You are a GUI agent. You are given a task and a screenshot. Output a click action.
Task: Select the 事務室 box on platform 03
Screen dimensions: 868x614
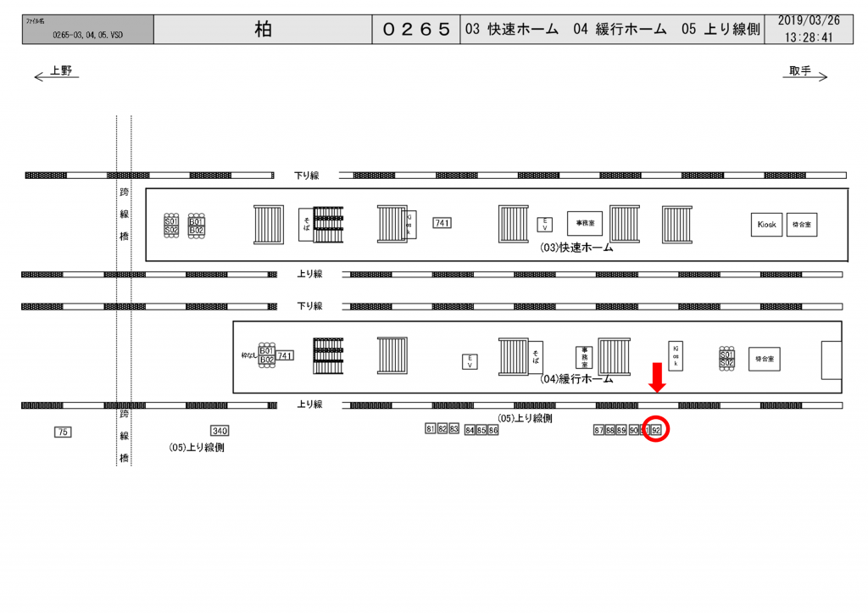[x=584, y=224]
